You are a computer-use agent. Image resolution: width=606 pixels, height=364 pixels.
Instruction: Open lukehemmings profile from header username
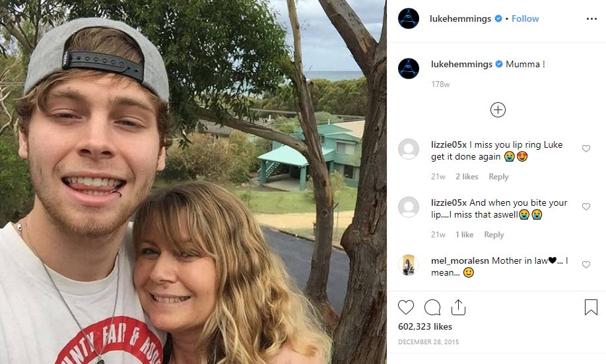pos(460,18)
